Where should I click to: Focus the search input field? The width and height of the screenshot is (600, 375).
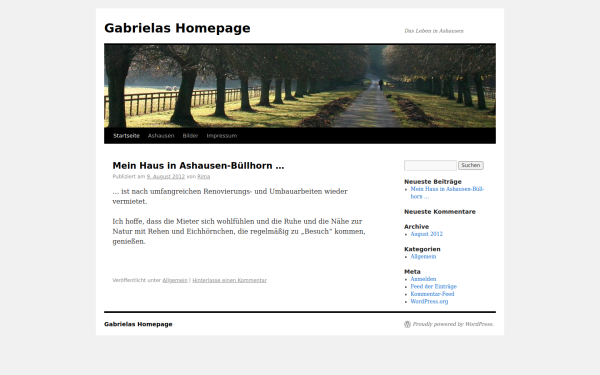430,165
